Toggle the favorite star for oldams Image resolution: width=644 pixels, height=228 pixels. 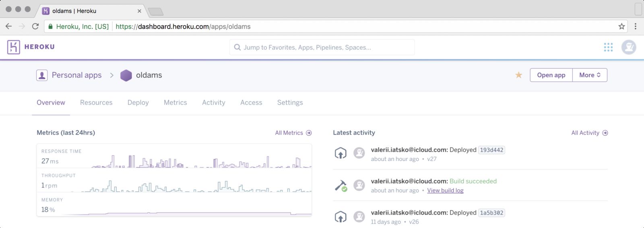coord(519,75)
